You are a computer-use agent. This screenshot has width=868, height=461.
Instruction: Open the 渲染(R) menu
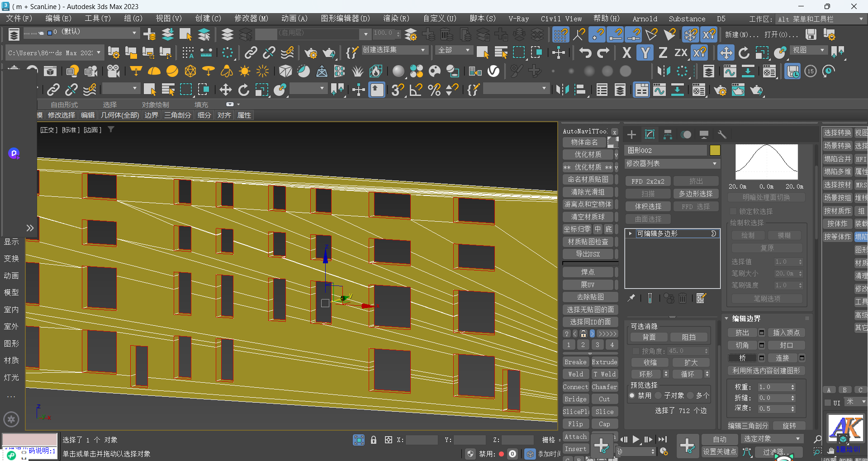pos(396,19)
